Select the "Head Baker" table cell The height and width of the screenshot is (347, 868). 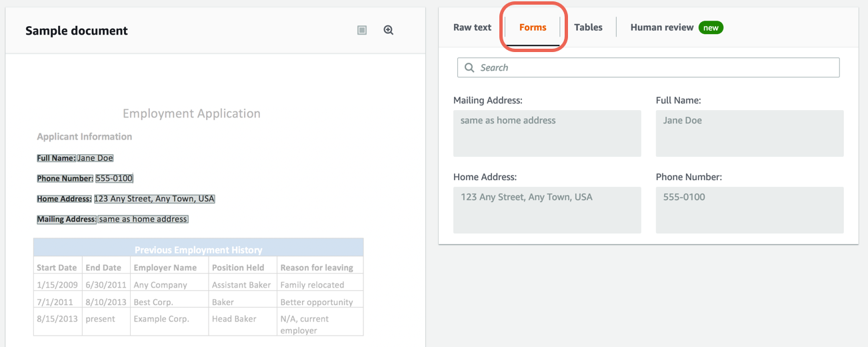(234, 319)
